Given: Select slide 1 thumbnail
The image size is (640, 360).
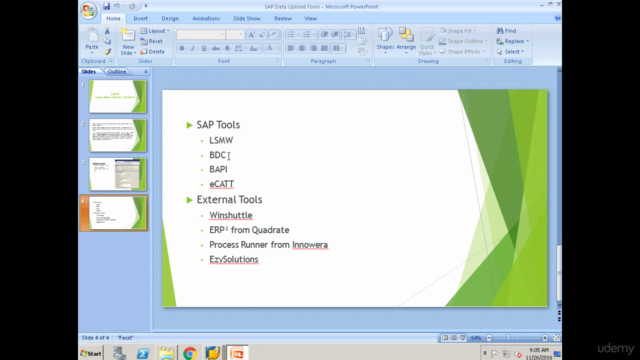Looking at the screenshot, I should 118,97.
